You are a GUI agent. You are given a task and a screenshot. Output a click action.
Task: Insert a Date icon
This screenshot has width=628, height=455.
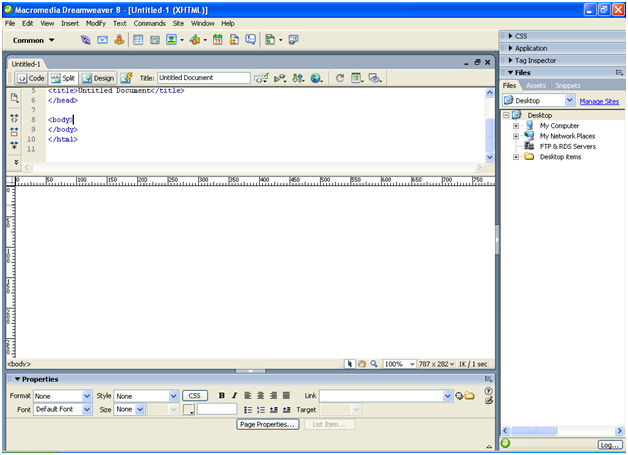[217, 40]
